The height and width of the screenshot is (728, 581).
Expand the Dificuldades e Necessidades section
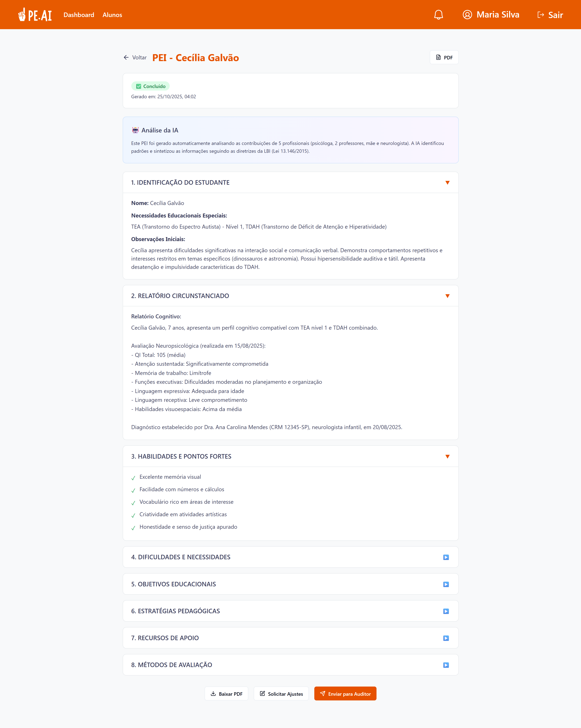click(446, 557)
